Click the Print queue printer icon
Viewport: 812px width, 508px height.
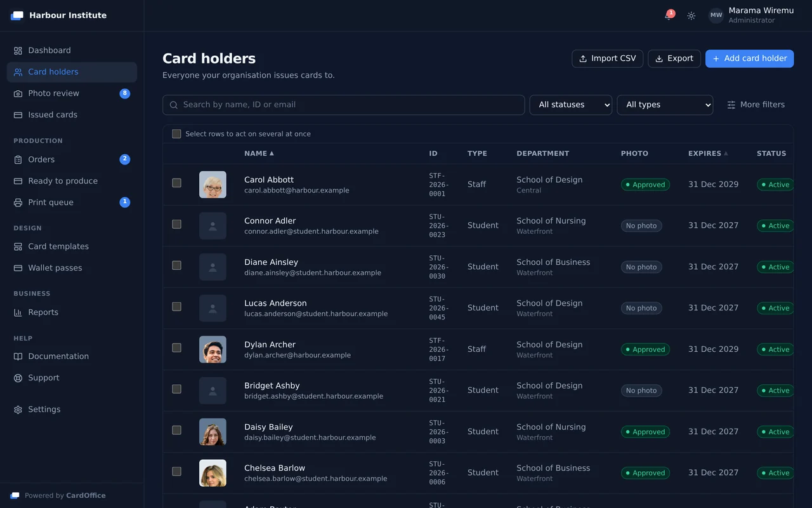point(18,203)
